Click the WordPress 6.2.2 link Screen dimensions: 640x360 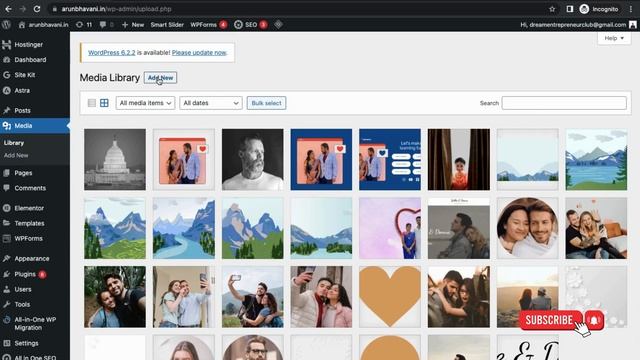111,53
